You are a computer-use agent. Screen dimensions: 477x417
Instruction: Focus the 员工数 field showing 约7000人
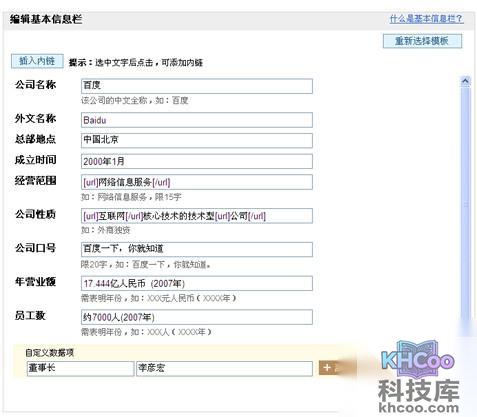click(197, 317)
